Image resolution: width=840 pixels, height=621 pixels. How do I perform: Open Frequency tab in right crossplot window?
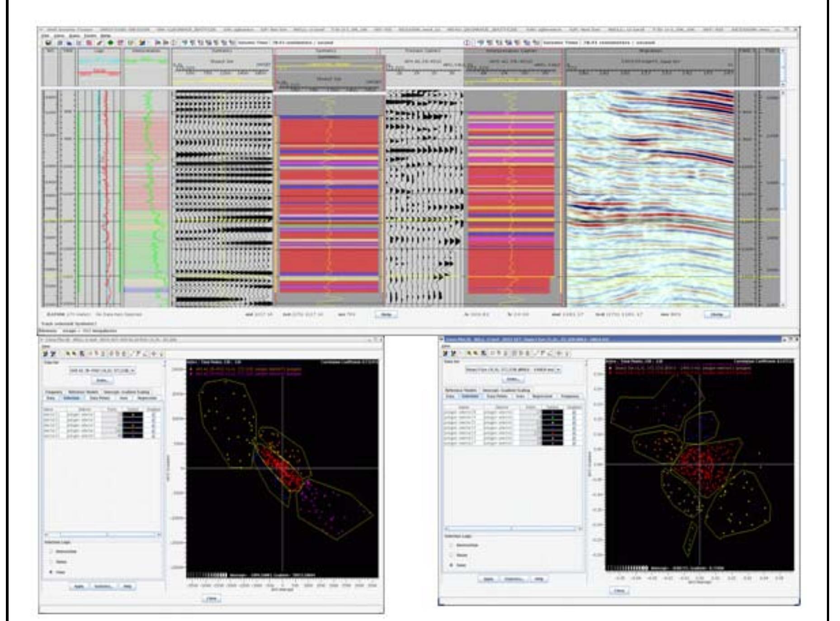570,396
